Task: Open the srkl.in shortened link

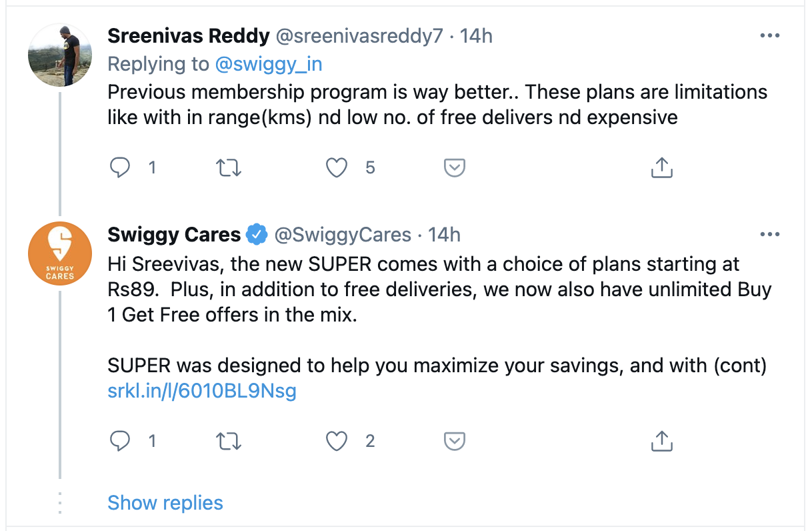Action: click(201, 391)
